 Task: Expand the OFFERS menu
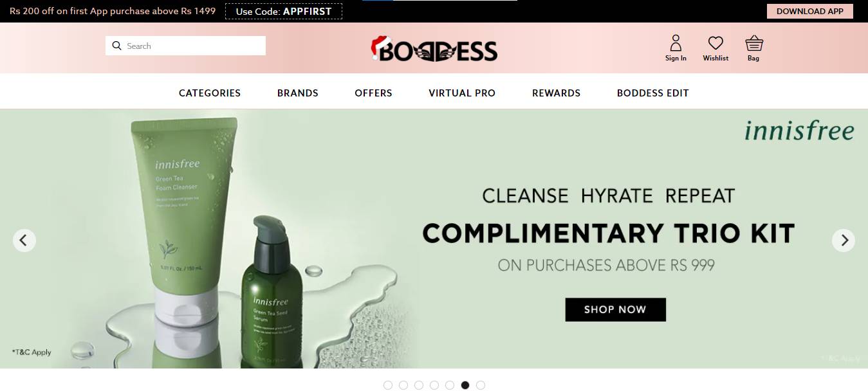point(373,93)
